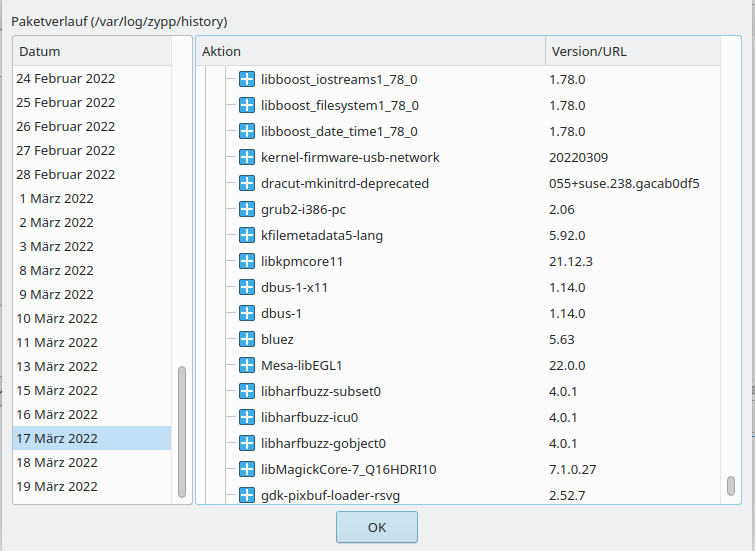Click the Version/URL column header
Image resolution: width=755 pixels, height=551 pixels.
(x=633, y=51)
